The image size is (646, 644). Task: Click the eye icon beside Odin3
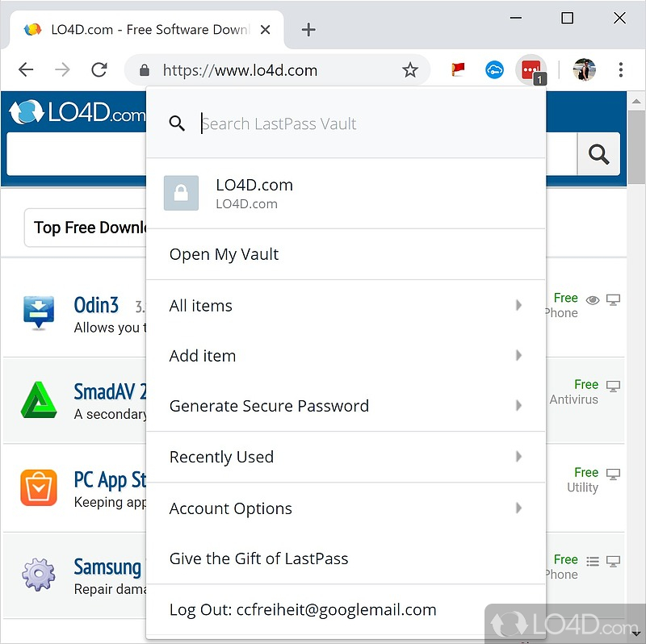[x=593, y=300]
